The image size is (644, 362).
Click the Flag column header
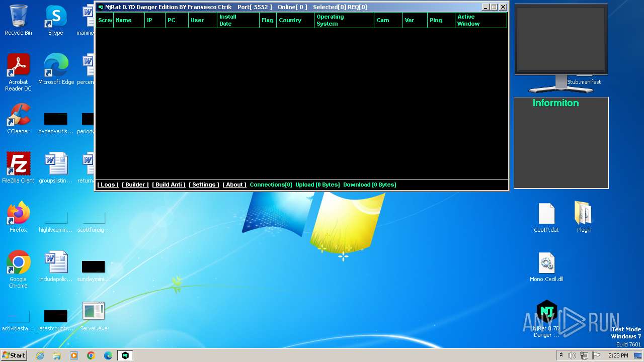coord(268,20)
